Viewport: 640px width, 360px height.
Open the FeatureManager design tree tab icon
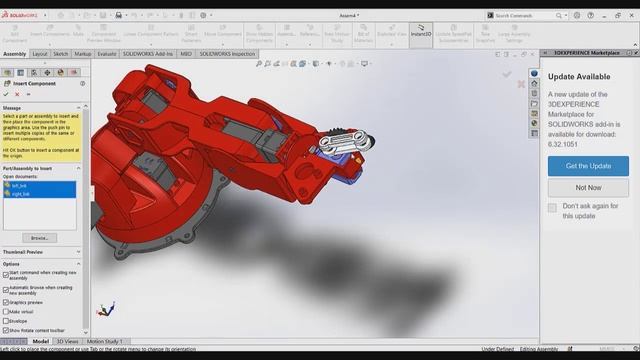pos(7,73)
